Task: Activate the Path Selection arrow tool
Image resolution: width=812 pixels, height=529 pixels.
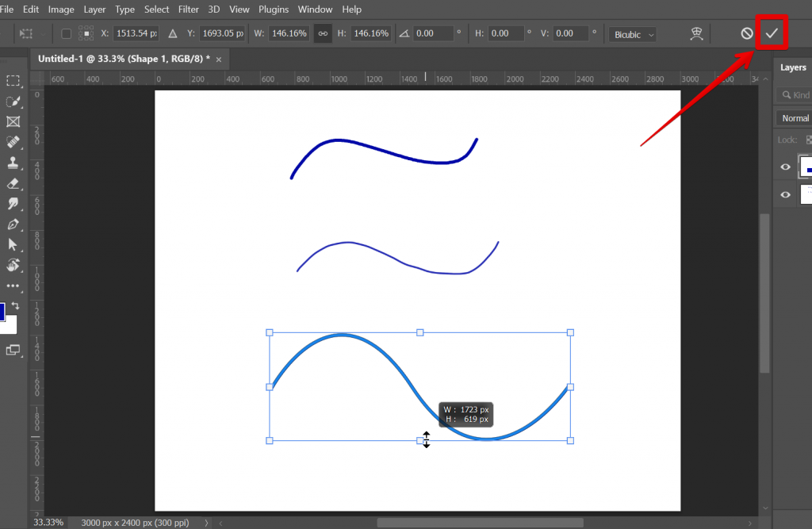Action: pos(13,245)
